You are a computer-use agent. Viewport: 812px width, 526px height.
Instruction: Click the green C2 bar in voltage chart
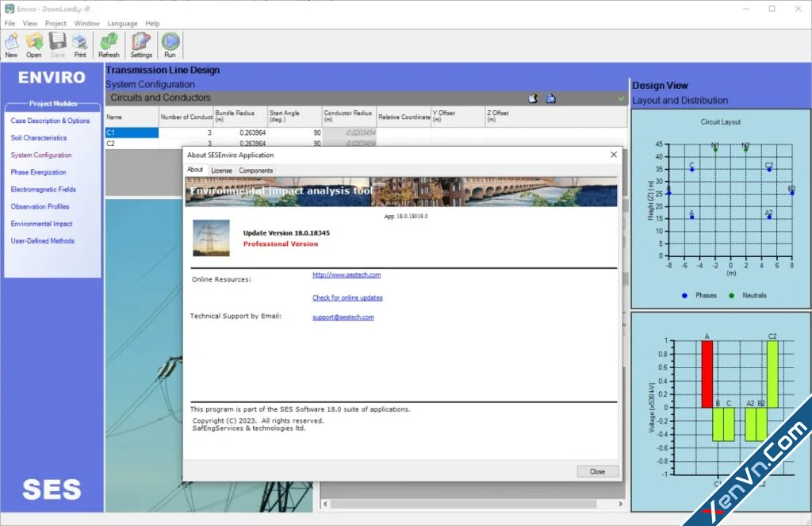(x=772, y=374)
